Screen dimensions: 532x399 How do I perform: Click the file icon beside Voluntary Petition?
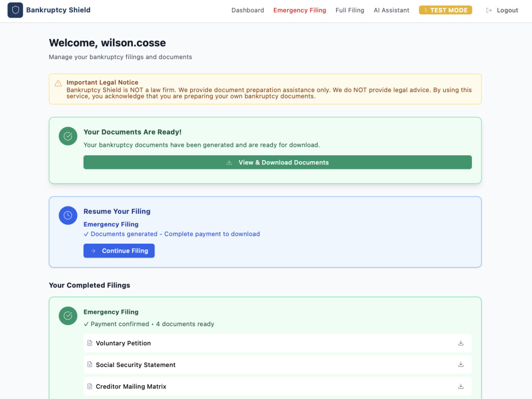coord(89,343)
